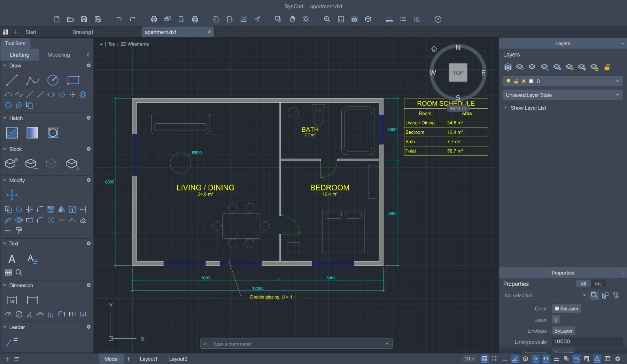Click the TOP view cube face
The width and height of the screenshot is (627, 364).
pos(458,73)
